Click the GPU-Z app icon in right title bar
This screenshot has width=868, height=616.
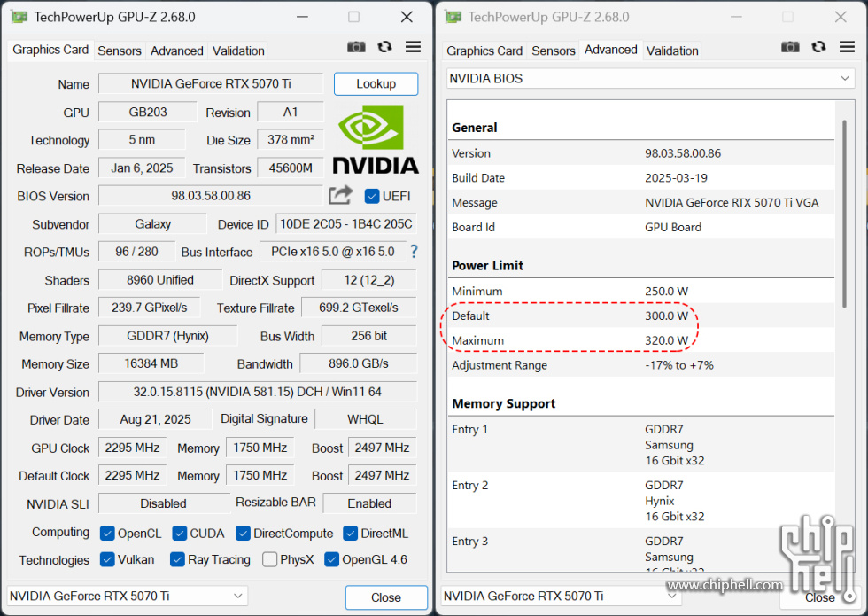click(453, 17)
